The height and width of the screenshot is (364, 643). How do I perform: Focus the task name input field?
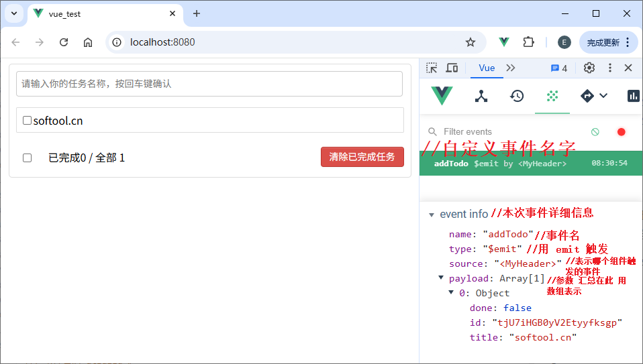209,84
